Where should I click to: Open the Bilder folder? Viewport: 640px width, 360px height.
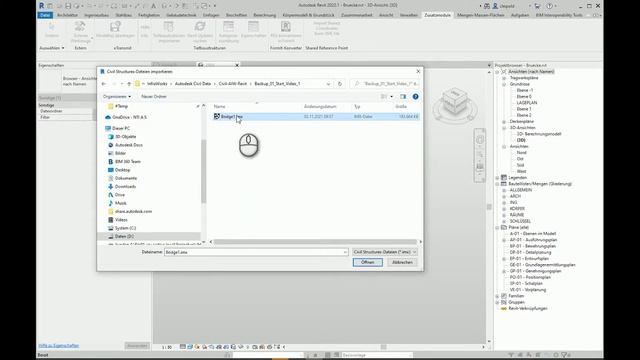117,153
